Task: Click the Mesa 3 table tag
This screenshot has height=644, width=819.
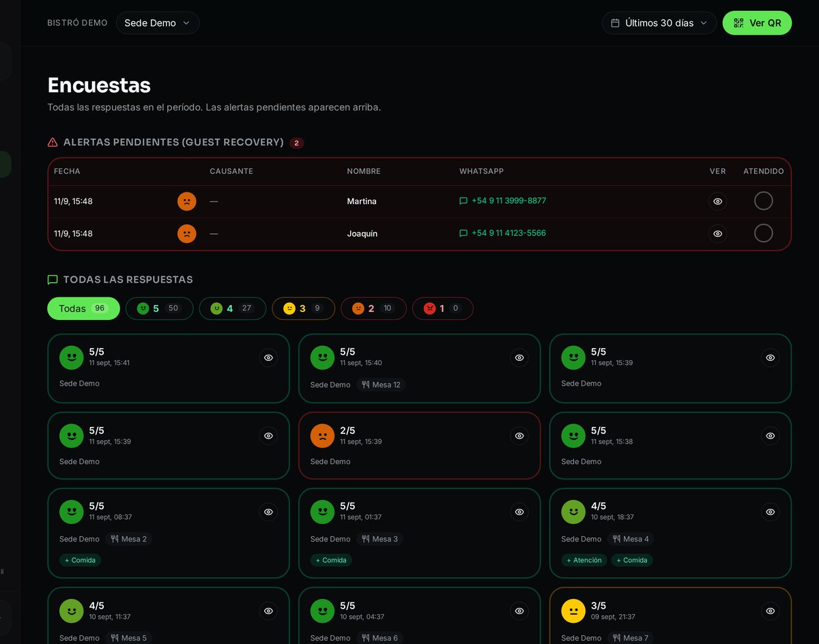Action: pyautogui.click(x=380, y=539)
